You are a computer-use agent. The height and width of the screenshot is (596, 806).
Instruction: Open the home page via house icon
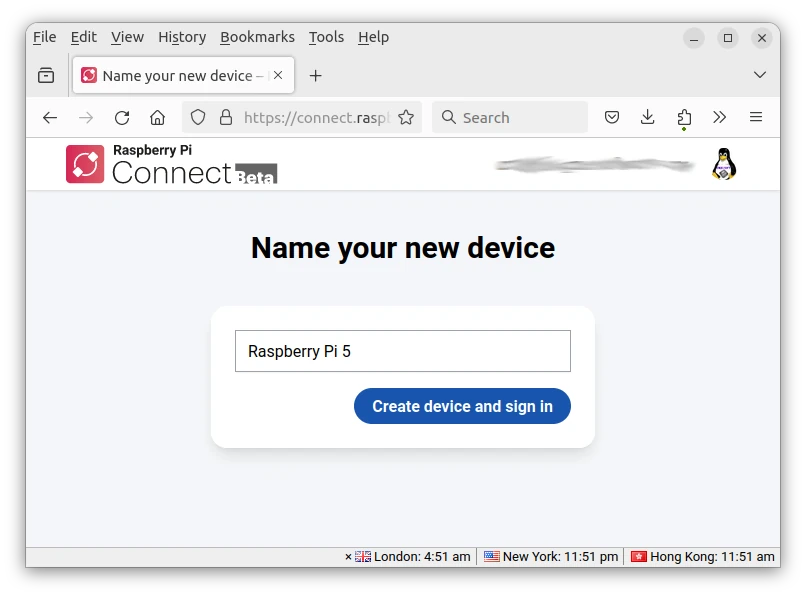coord(157,118)
